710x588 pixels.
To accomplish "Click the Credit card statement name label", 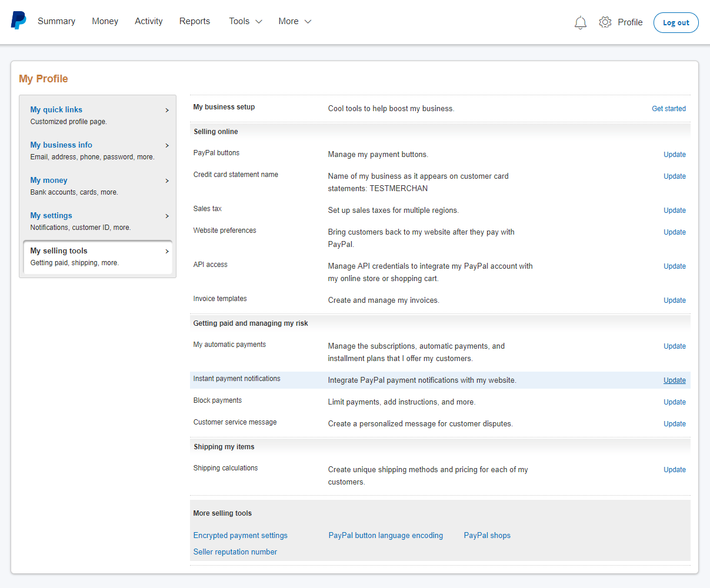I will coord(236,175).
